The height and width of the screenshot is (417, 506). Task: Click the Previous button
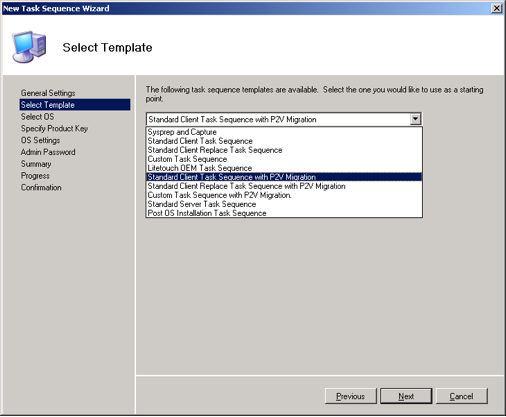tap(350, 396)
